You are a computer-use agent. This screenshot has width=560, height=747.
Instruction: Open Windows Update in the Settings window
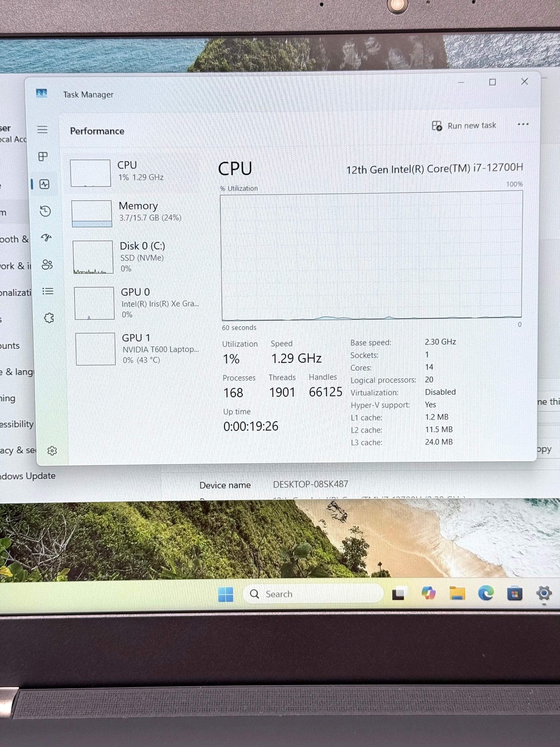28,476
